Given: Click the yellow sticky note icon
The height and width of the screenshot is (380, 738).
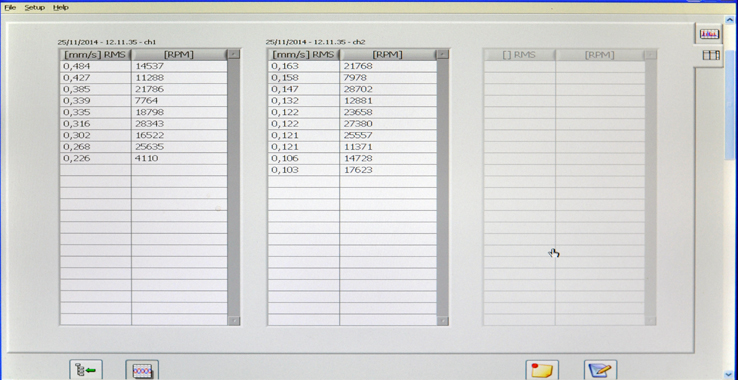Looking at the screenshot, I should (542, 370).
